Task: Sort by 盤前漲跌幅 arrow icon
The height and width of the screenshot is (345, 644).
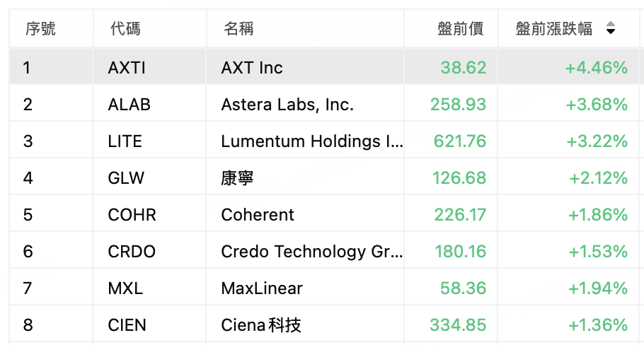Action: coord(611,28)
